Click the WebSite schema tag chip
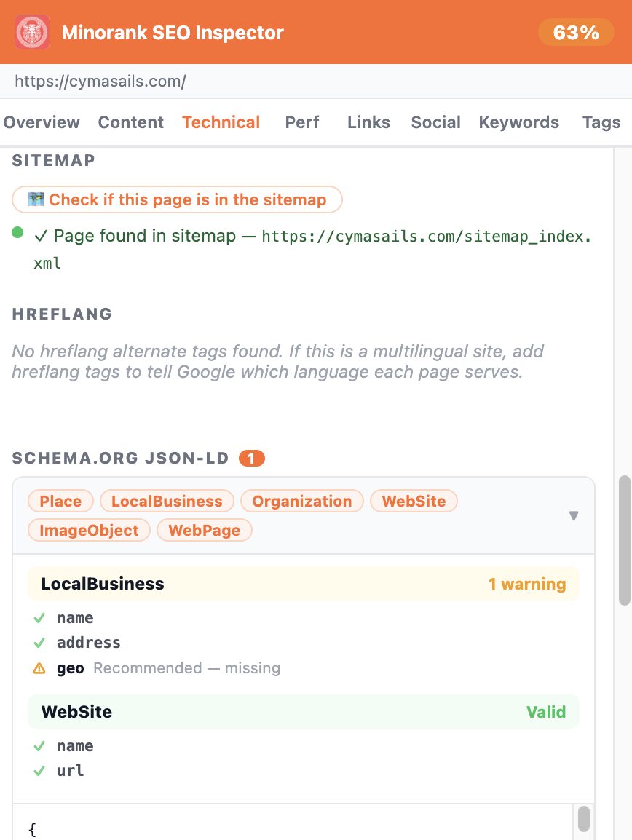 pos(414,501)
